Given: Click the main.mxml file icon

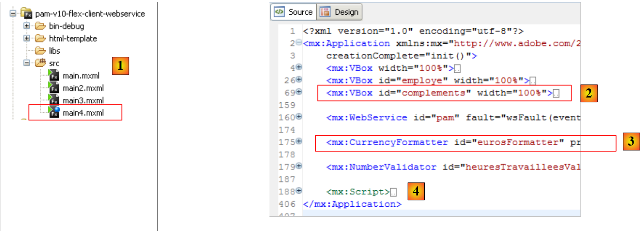Looking at the screenshot, I should click(54, 75).
